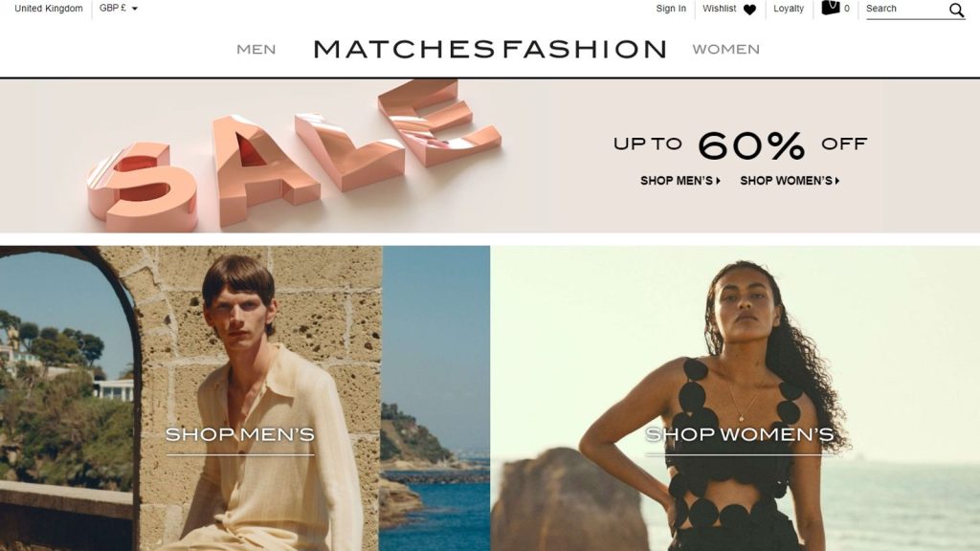The height and width of the screenshot is (551, 980).
Task: Select SHOP WOMEN'S over the female model photo
Action: pyautogui.click(x=740, y=434)
